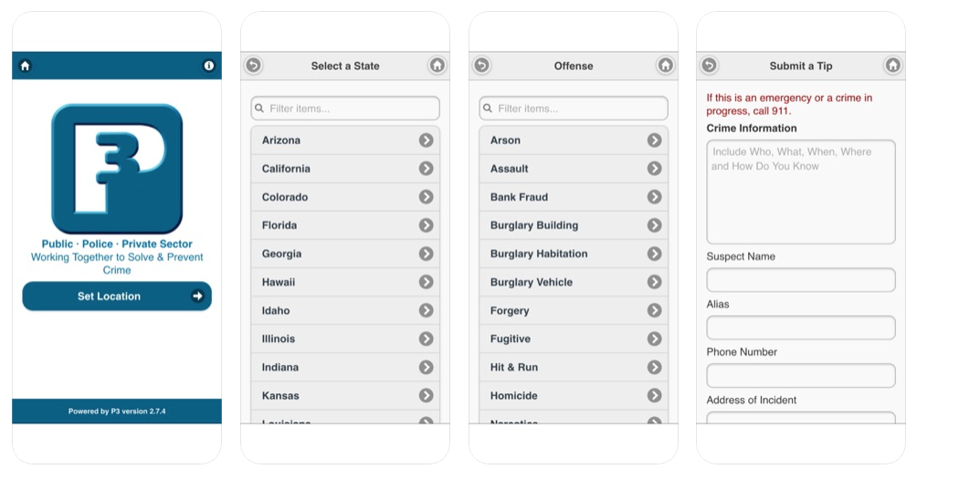Click the P3 logo image
Viewport: 980px width, 490px height.
pos(117,169)
